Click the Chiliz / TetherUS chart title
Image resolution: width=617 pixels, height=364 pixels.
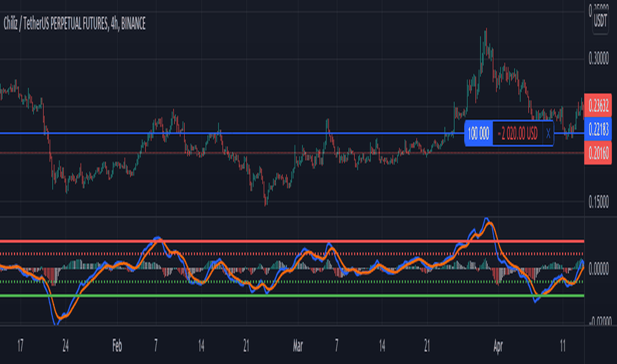74,24
